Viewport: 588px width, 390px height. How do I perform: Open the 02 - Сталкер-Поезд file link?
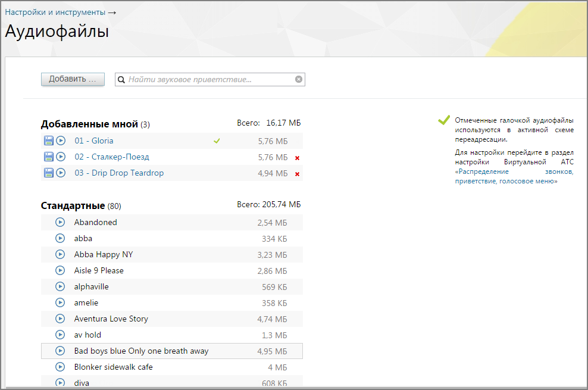tap(112, 157)
